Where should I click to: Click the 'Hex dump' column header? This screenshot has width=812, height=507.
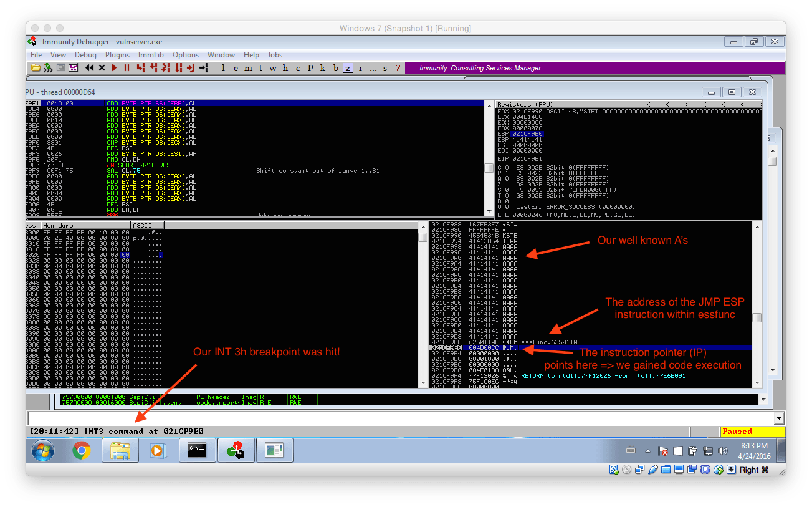[x=85, y=225]
